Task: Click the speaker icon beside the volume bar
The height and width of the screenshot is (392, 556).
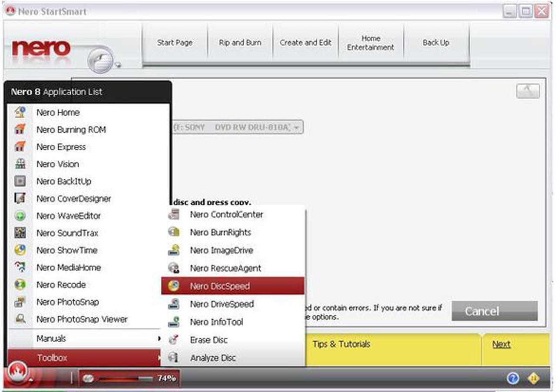Action: pos(88,379)
